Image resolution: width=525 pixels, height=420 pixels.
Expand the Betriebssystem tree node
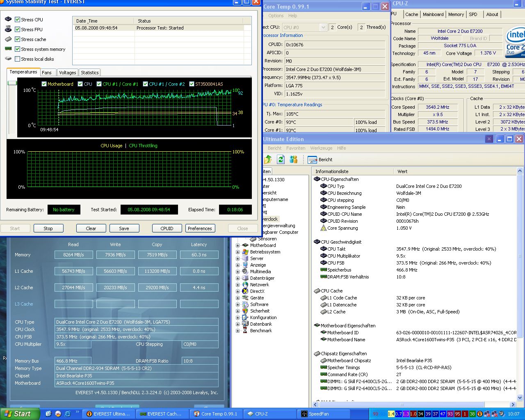click(237, 252)
